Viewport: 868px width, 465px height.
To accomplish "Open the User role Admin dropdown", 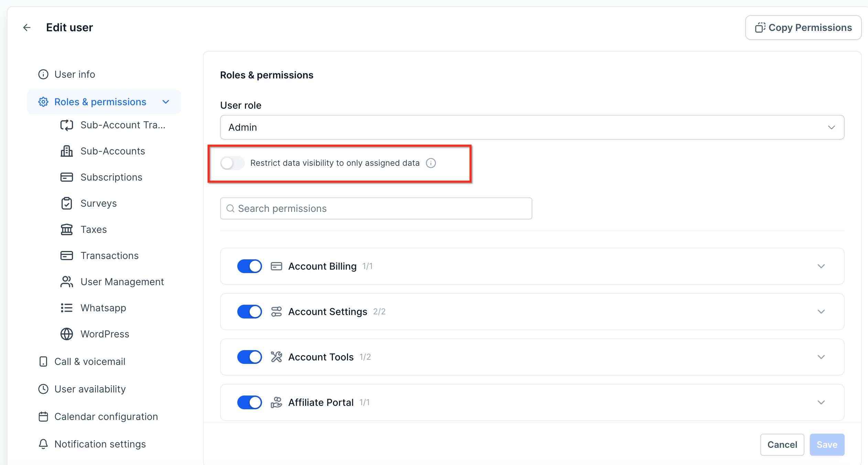I will coord(532,127).
